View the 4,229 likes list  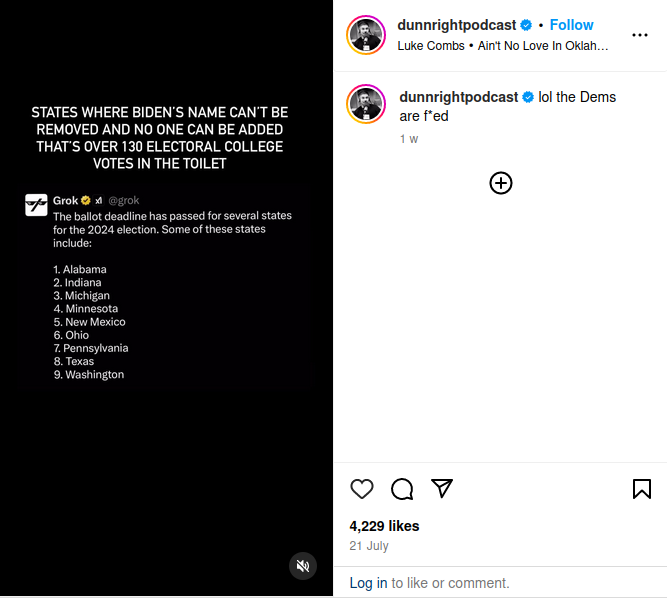click(384, 526)
